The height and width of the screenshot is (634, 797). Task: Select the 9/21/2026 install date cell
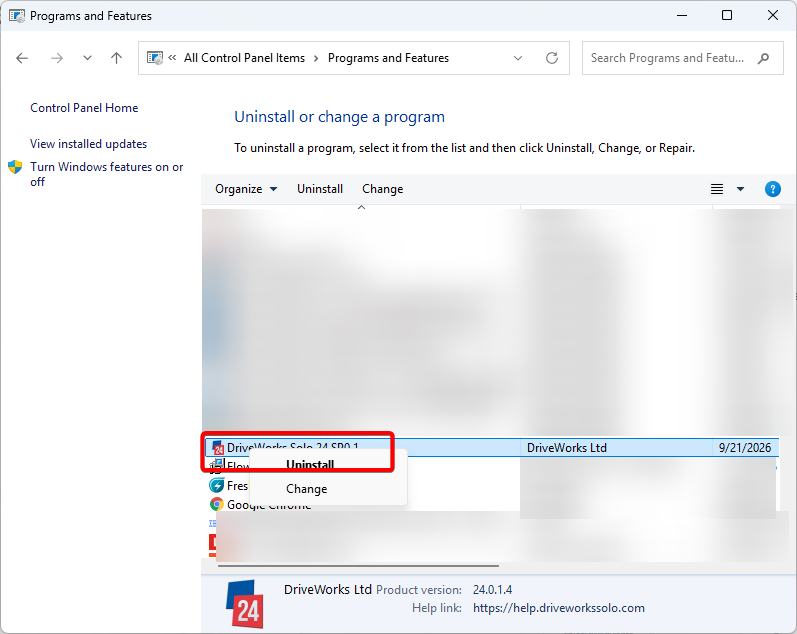coord(745,447)
